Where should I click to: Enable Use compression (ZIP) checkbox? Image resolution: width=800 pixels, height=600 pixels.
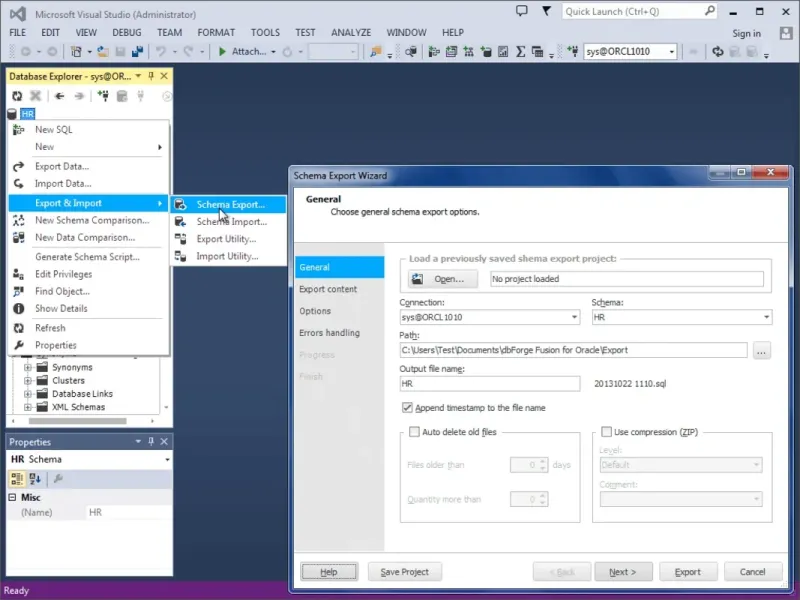[x=606, y=432]
